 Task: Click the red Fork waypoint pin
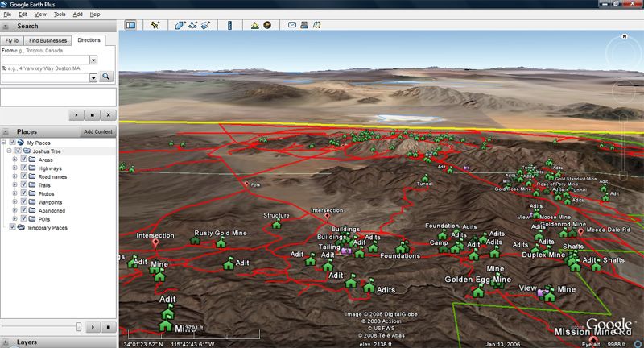[246, 184]
